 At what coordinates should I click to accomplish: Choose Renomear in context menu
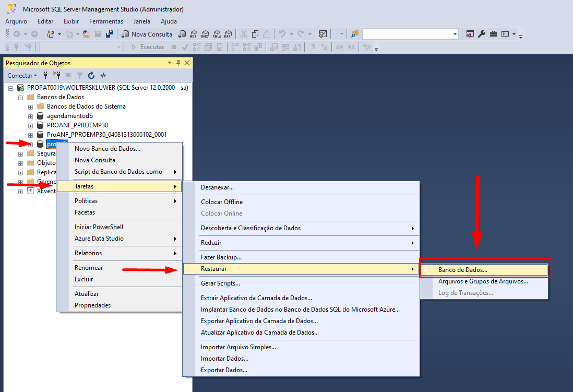click(119, 268)
